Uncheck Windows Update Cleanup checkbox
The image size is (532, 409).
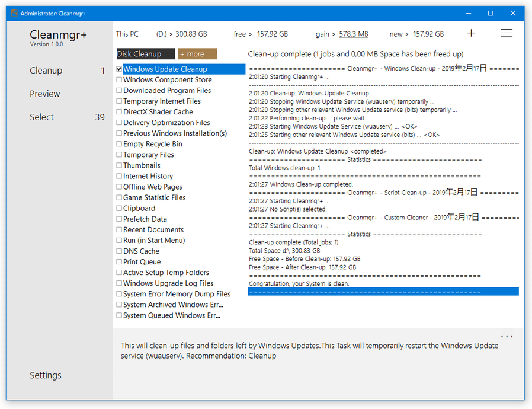pyautogui.click(x=119, y=69)
